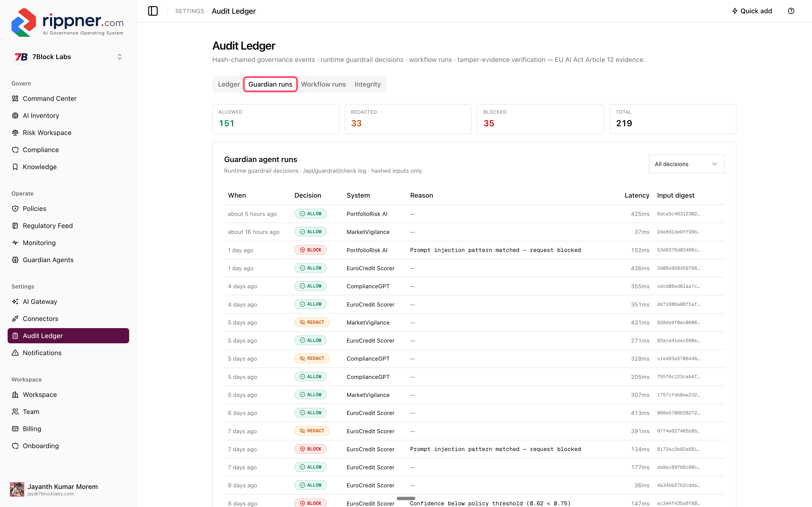The height and width of the screenshot is (507, 812).
Task: Open Onboarding icon in sidebar
Action: pos(15,446)
